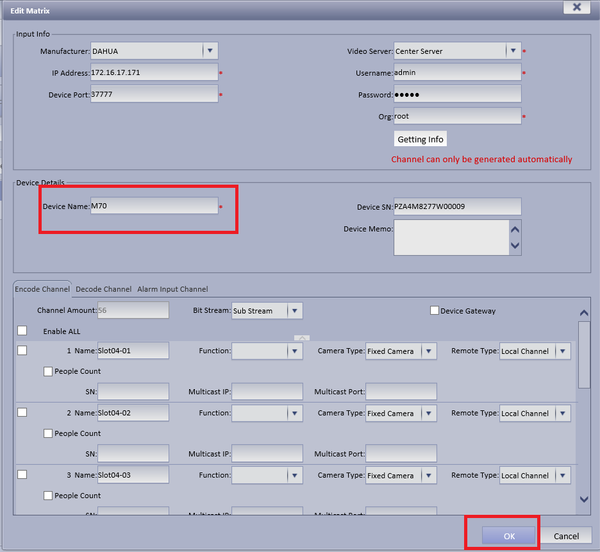Open the Manufacturer DAHUA dropdown
Viewport: 600px width, 552px height.
coord(210,51)
